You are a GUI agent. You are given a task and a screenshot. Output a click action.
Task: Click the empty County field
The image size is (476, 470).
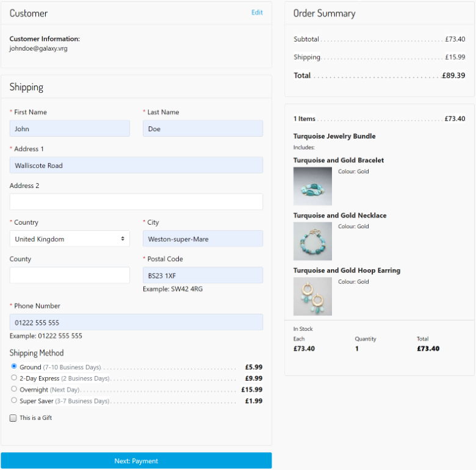tap(70, 275)
